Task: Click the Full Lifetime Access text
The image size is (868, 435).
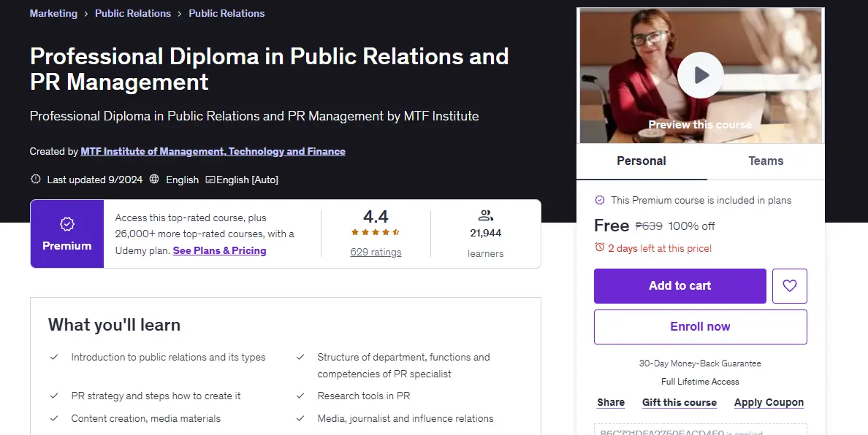Action: 700,382
